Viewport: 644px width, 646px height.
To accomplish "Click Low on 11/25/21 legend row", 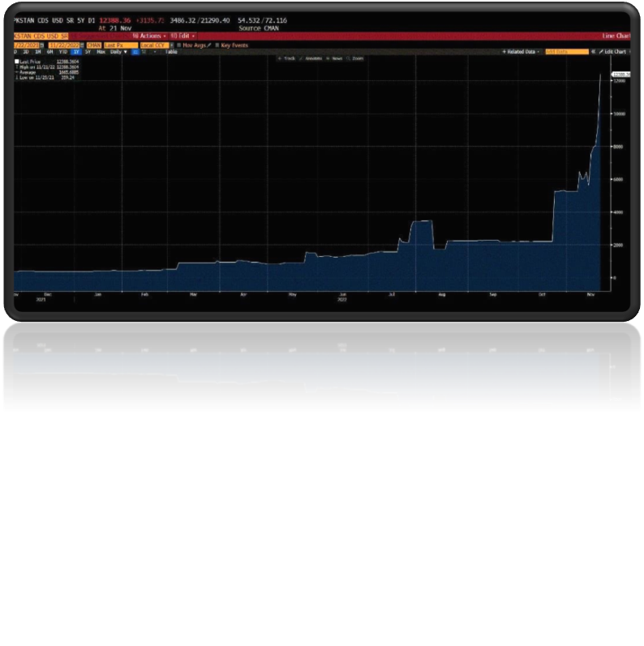I will point(46,78).
